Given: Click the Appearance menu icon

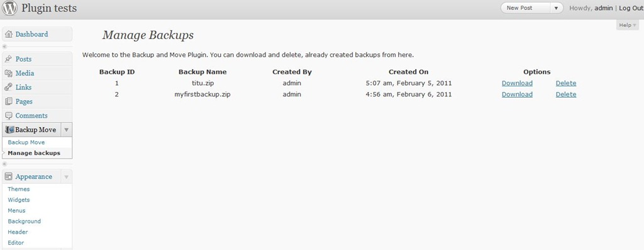Looking at the screenshot, I should [x=9, y=176].
